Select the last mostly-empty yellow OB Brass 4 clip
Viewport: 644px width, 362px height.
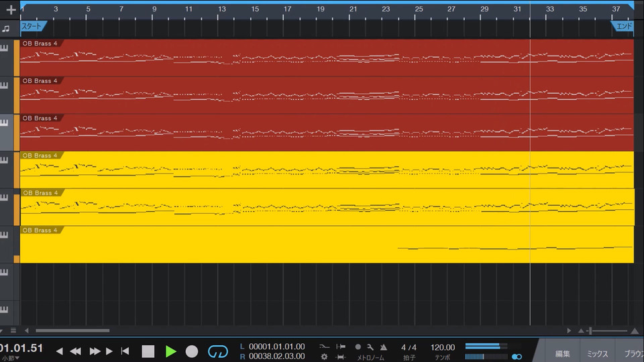coord(327,245)
